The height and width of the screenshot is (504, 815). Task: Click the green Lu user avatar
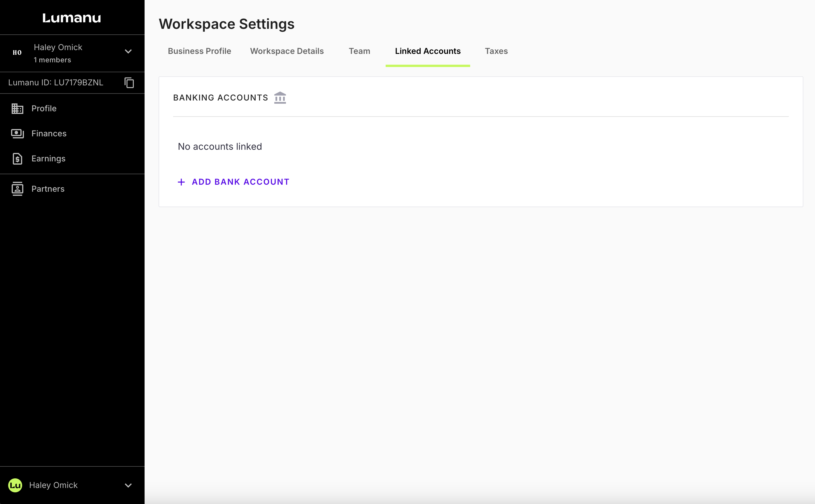15,485
